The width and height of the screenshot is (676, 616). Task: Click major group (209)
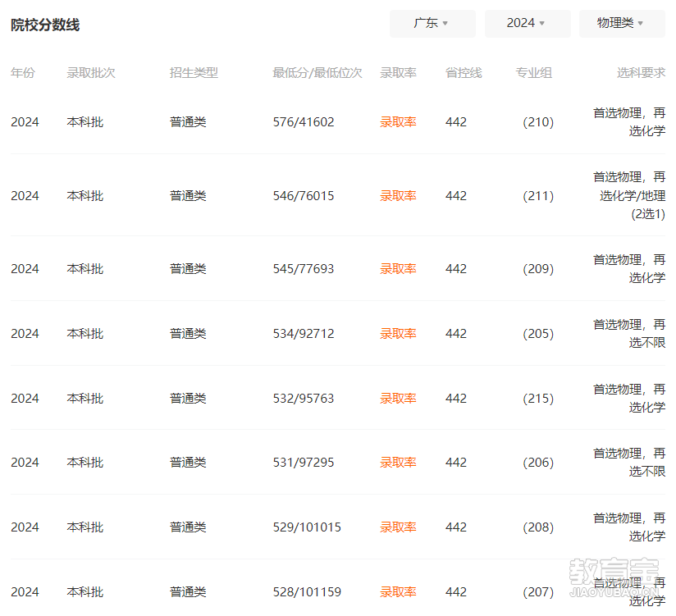point(538,269)
